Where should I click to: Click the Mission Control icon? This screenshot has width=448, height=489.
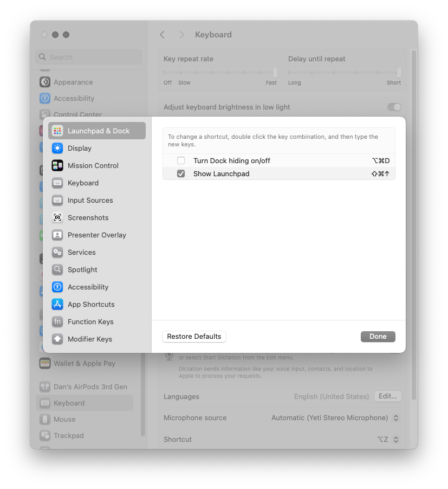click(x=57, y=165)
